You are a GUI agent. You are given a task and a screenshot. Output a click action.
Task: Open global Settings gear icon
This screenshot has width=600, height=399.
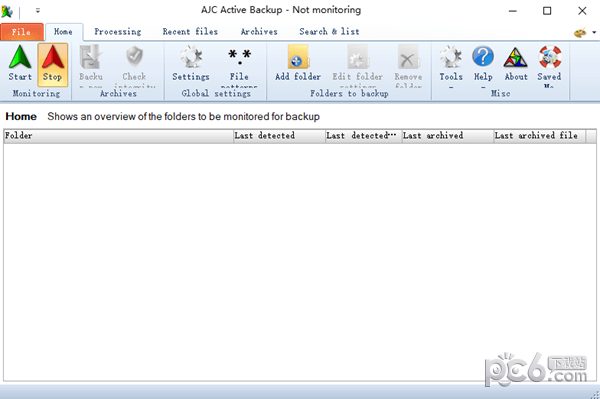click(191, 64)
